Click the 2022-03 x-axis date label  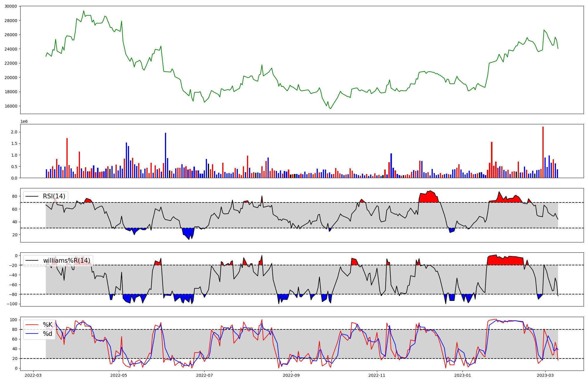[x=33, y=375]
